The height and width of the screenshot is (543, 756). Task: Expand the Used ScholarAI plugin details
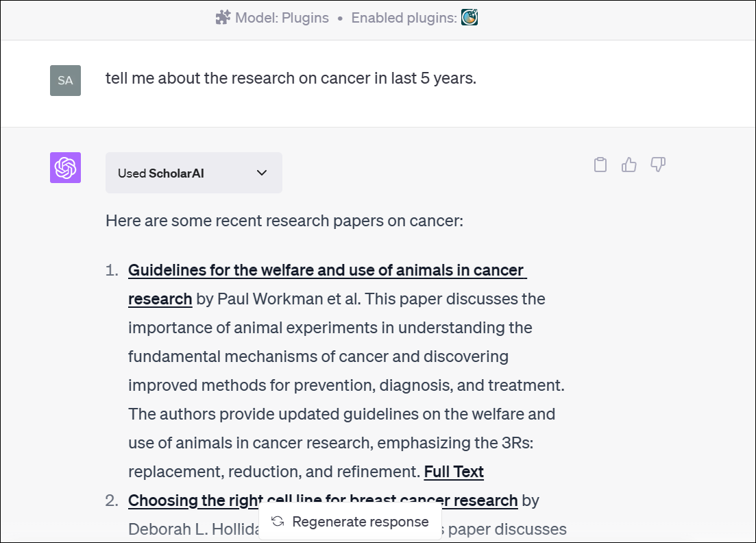[194, 173]
